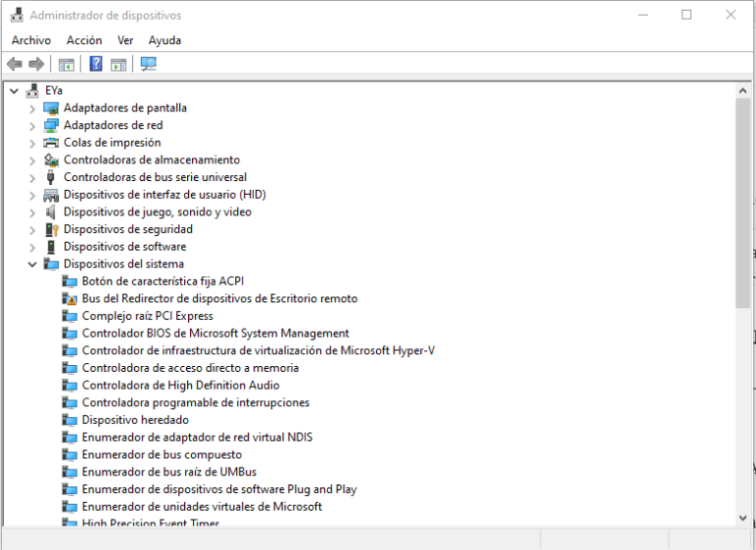756x550 pixels.
Task: Click the vertical scrollbar thumb
Action: pyautogui.click(x=742, y=203)
